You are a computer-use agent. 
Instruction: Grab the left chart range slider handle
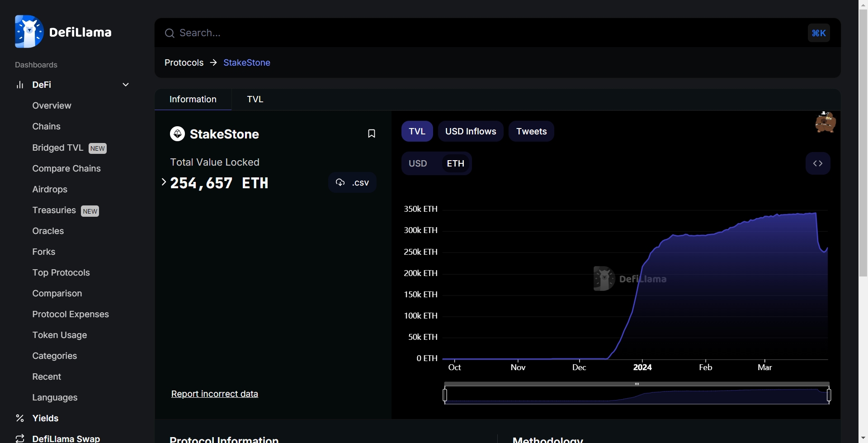pos(445,395)
